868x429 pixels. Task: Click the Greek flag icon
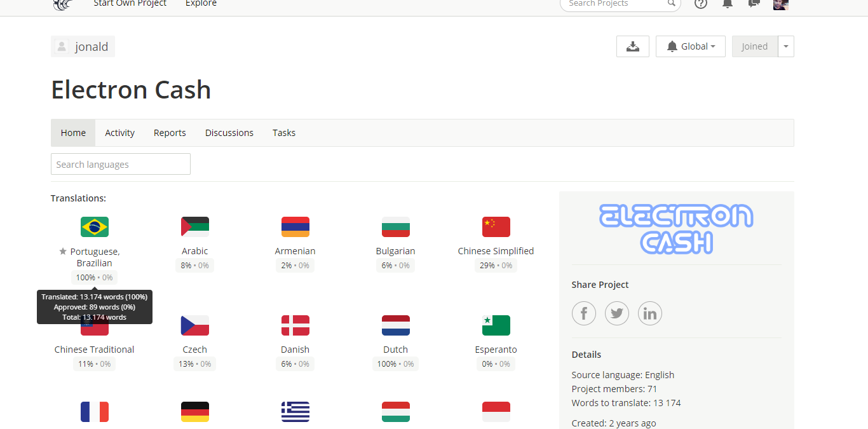[x=295, y=412]
